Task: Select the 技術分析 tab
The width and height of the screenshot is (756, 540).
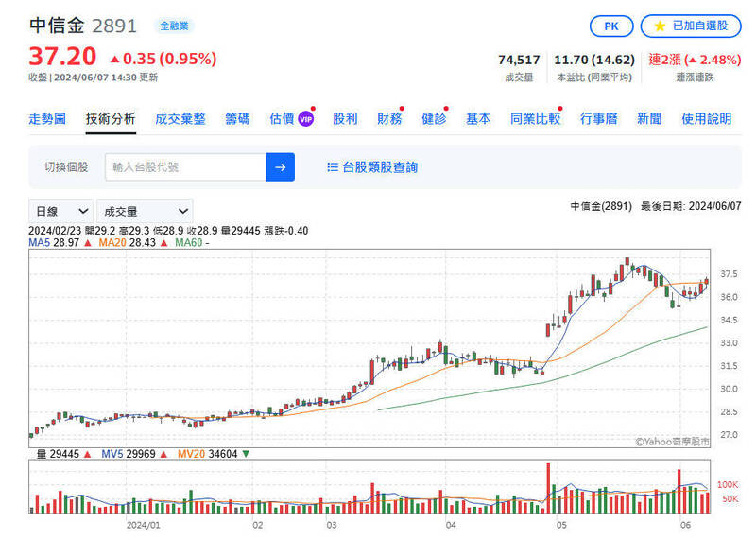Action: 111,119
